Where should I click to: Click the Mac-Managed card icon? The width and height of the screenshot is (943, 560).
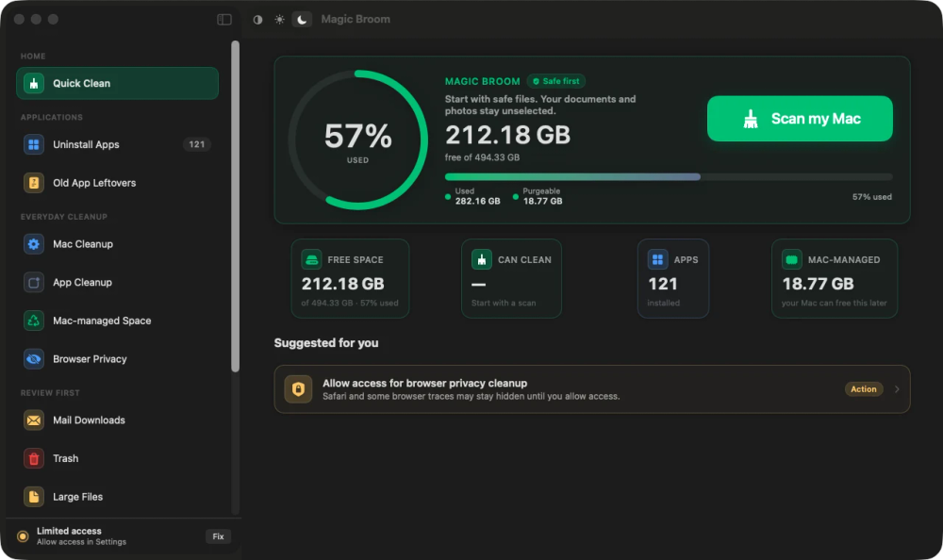pos(791,260)
